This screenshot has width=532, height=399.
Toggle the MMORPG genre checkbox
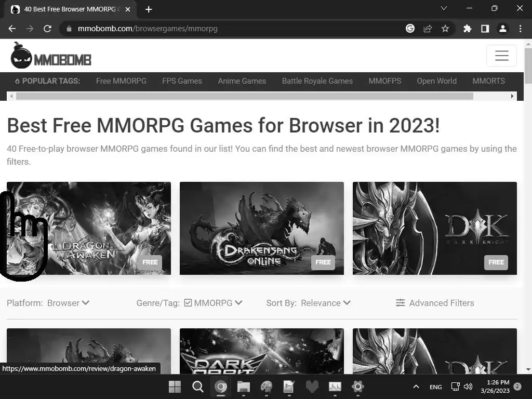pyautogui.click(x=188, y=303)
